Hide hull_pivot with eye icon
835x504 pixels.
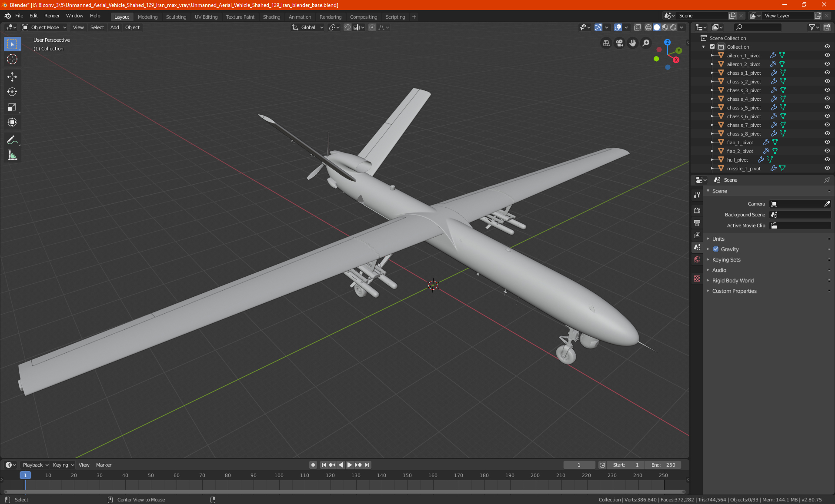[x=827, y=159]
